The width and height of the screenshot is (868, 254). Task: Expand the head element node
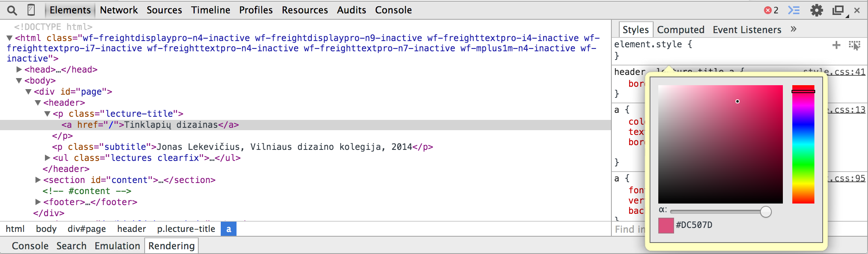pyautogui.click(x=19, y=69)
